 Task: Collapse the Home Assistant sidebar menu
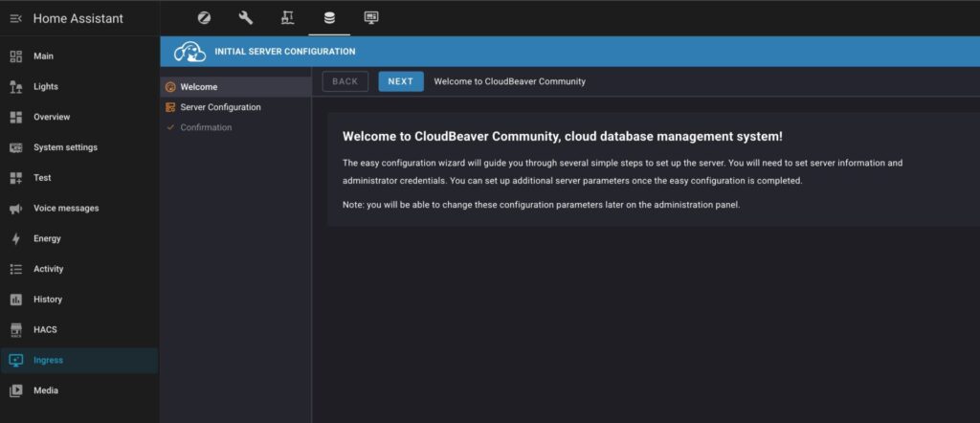click(x=15, y=18)
